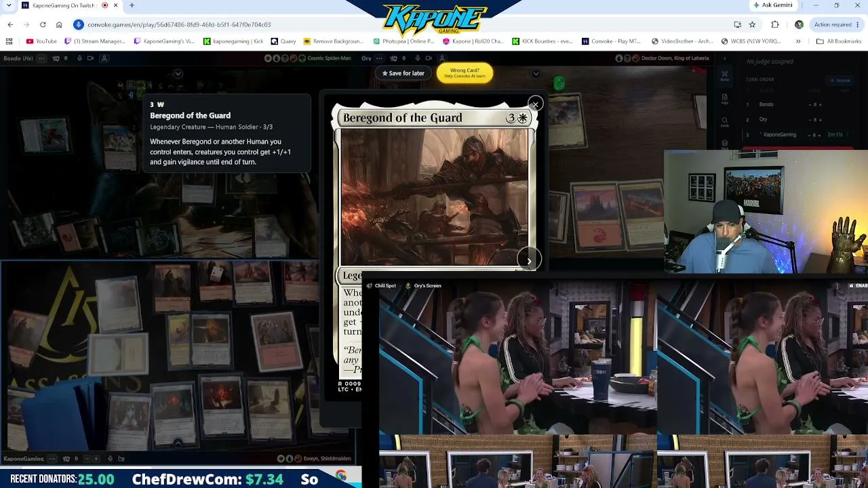Open Bondo's player options menu
The height and width of the screenshot is (488, 868).
pyautogui.click(x=41, y=58)
